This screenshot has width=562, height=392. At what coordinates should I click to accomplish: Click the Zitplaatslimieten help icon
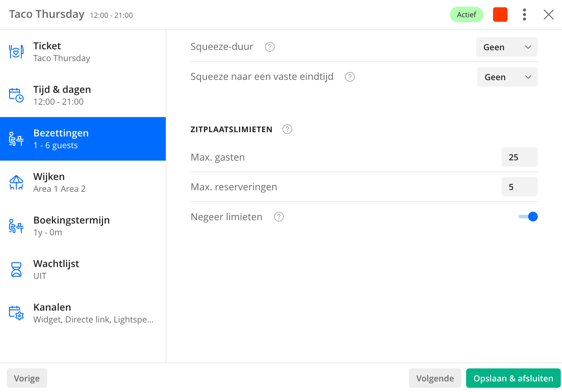pos(287,129)
